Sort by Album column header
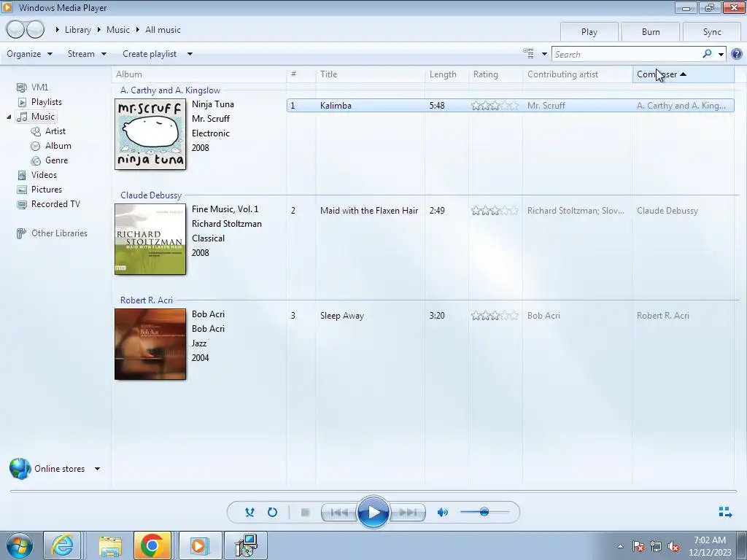 pyautogui.click(x=199, y=74)
